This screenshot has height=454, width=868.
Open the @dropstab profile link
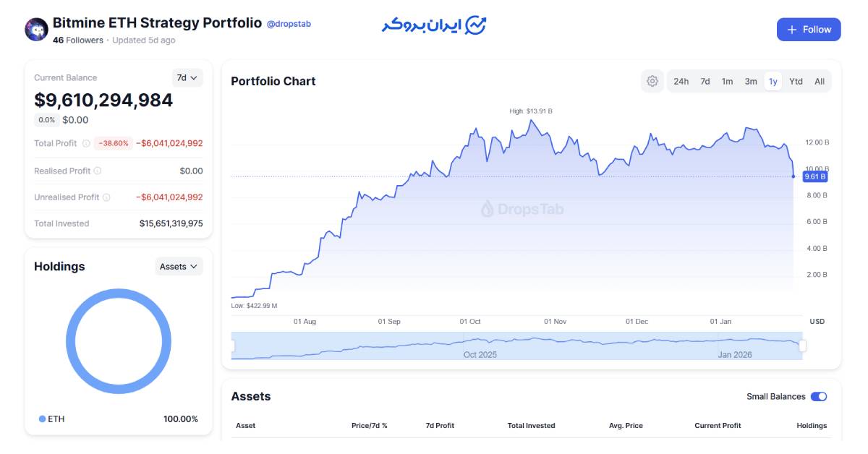pyautogui.click(x=289, y=23)
